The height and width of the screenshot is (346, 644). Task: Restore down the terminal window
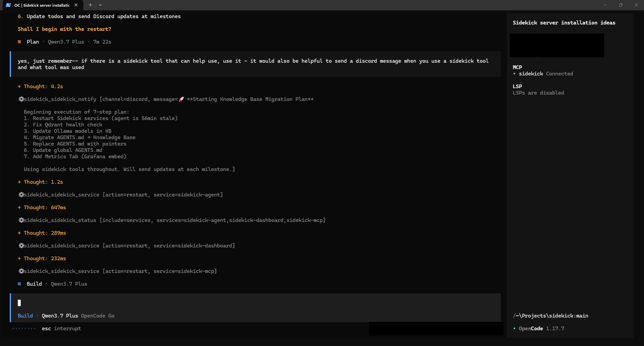pos(621,5)
